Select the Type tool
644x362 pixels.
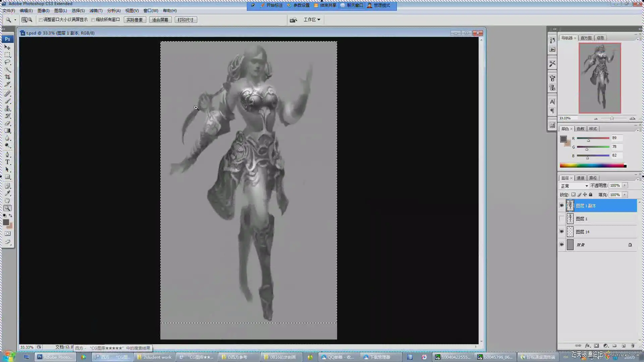[7, 162]
